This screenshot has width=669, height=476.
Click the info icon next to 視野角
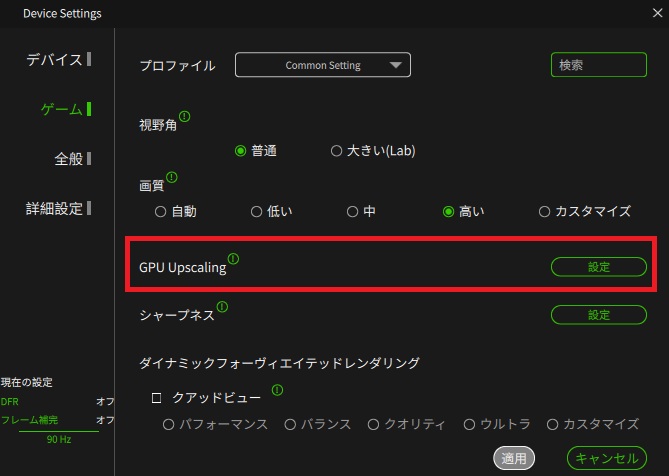[184, 117]
